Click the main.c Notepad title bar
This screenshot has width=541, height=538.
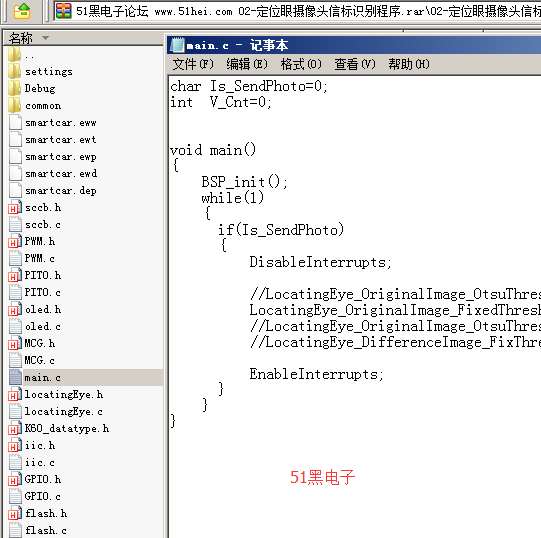354,45
